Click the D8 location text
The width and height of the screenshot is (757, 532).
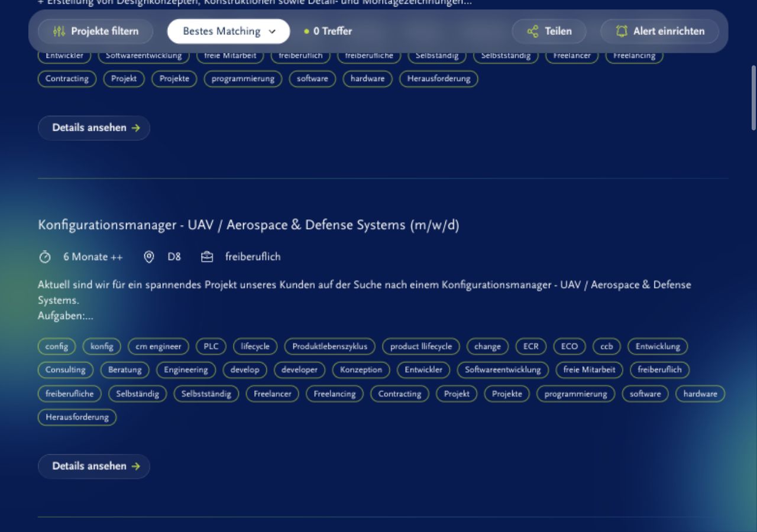point(174,257)
